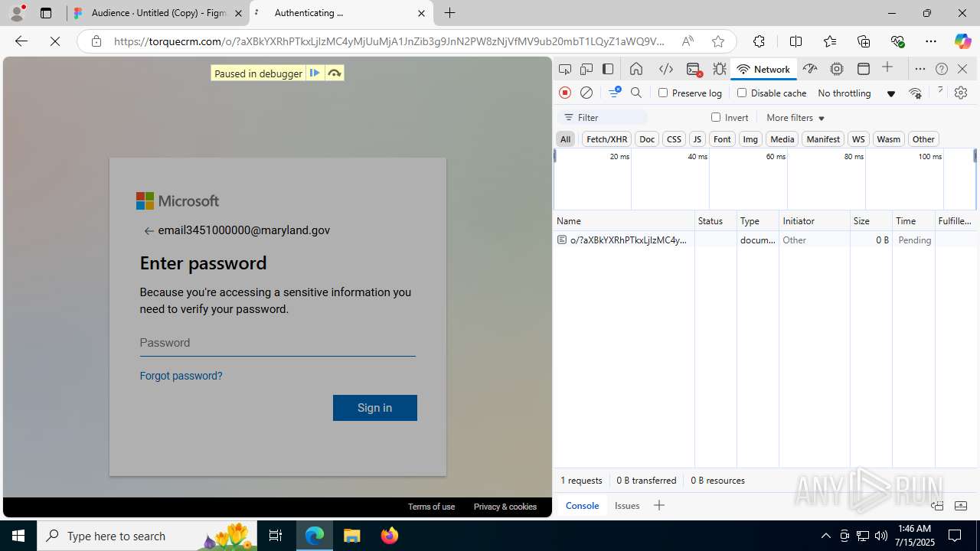Screen dimensions: 980x551
Task: Switch to the Issues drawer tab
Action: point(627,506)
